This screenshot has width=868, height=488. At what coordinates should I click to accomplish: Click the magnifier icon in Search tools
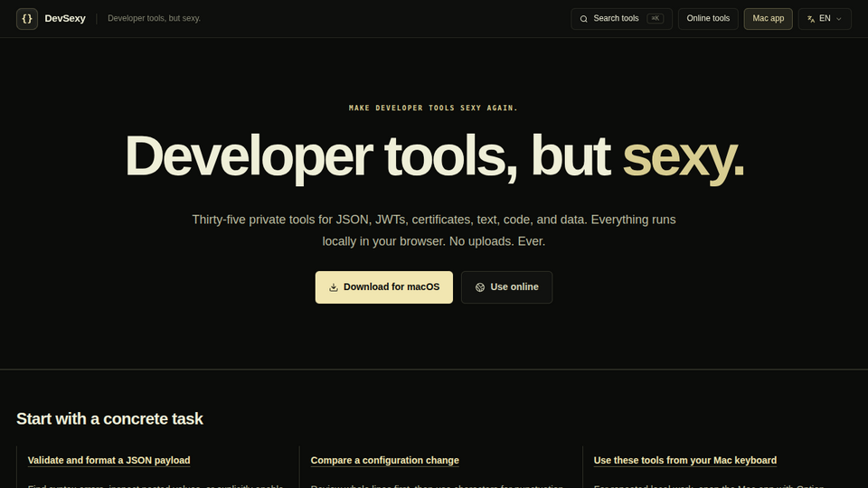coord(583,19)
